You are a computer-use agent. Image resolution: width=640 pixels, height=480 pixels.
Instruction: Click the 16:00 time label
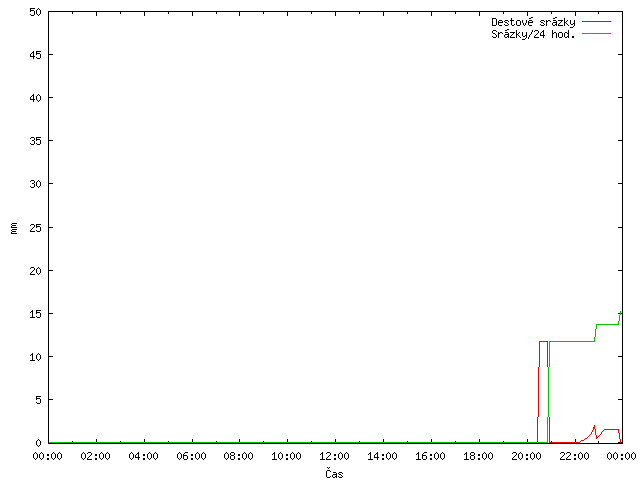click(430, 456)
